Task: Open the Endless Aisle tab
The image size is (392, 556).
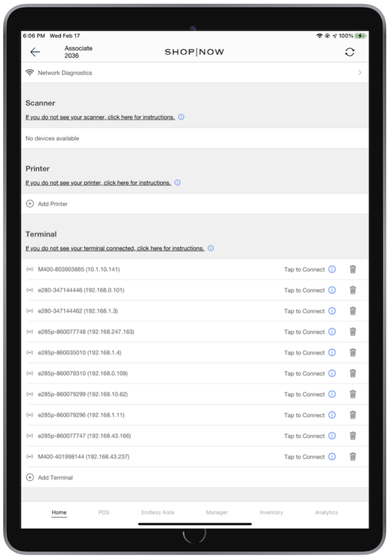Action: point(157,512)
